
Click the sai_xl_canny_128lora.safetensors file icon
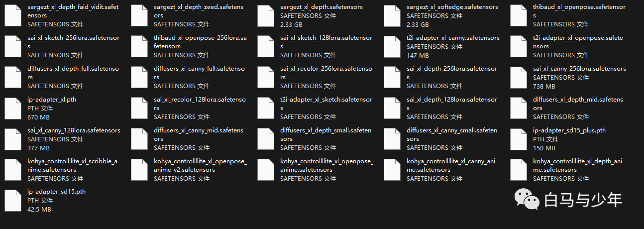click(x=13, y=139)
